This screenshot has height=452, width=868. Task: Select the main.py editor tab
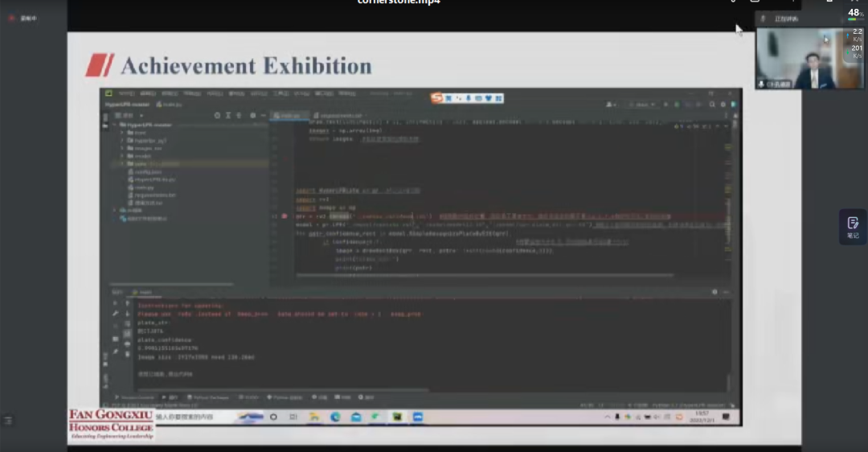coord(289,116)
